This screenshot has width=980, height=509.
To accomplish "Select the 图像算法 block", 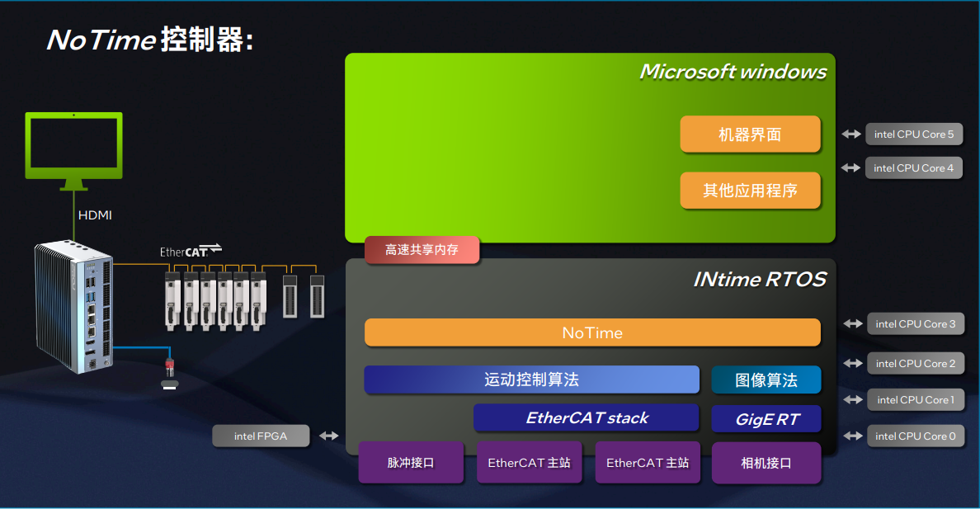I will (x=766, y=379).
